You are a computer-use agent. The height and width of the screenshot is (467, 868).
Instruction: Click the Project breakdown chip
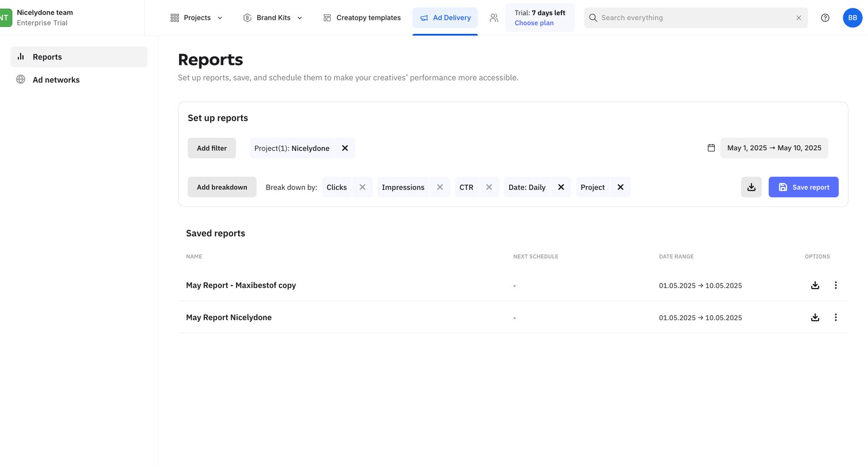[592, 187]
